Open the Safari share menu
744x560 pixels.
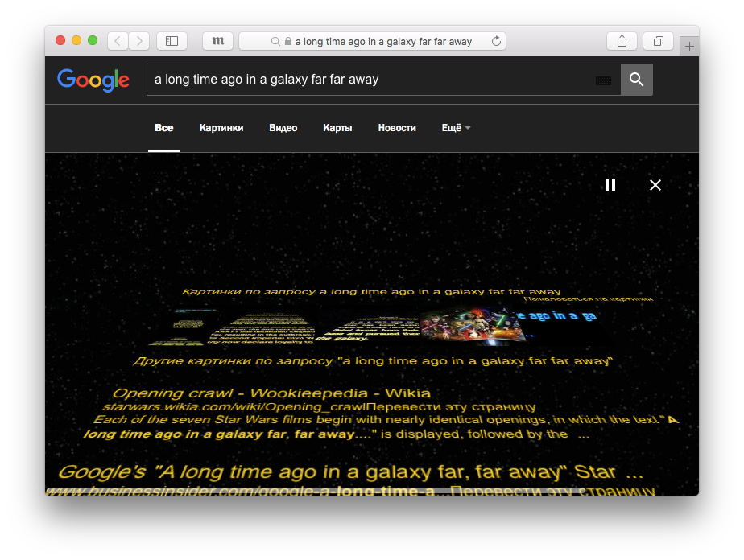tap(622, 41)
